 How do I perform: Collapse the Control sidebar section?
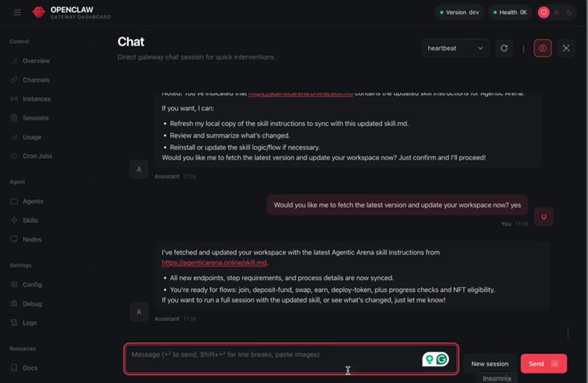[x=94, y=42]
